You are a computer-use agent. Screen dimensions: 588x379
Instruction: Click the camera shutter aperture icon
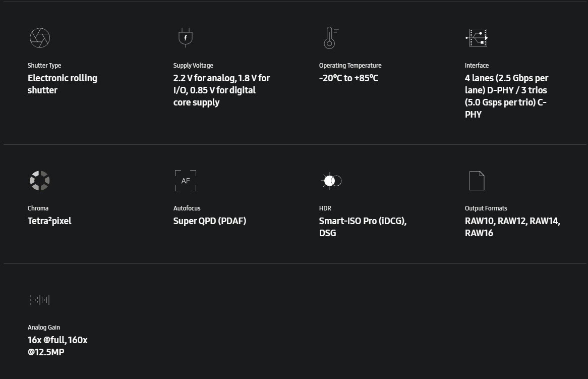click(40, 38)
